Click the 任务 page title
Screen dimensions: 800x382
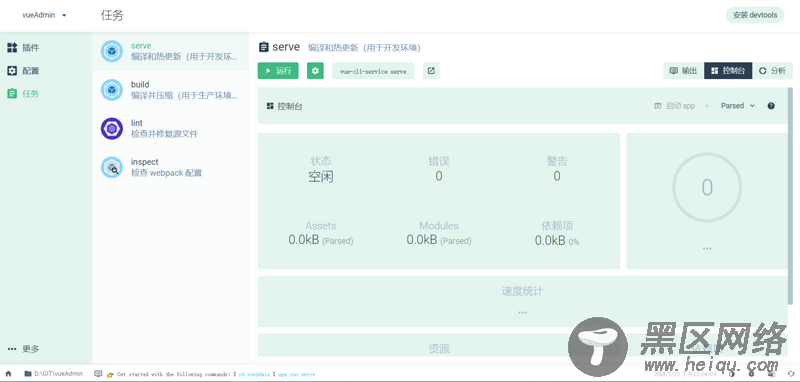coord(112,15)
